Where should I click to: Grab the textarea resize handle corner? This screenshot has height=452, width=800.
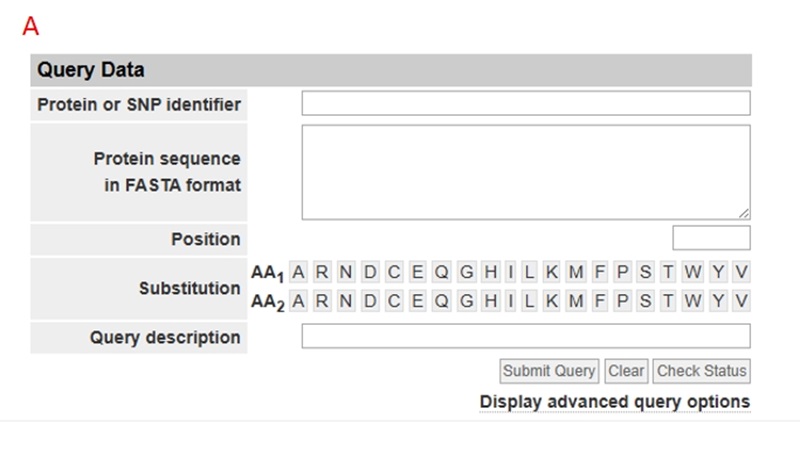[x=744, y=214]
